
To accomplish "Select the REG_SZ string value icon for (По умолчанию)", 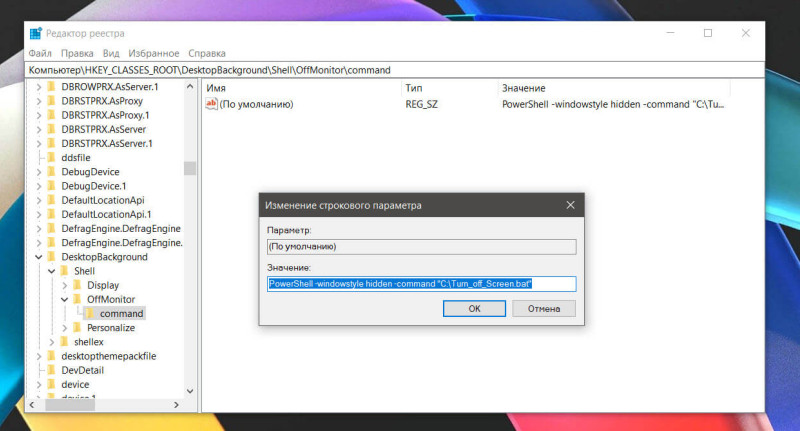I will click(211, 104).
